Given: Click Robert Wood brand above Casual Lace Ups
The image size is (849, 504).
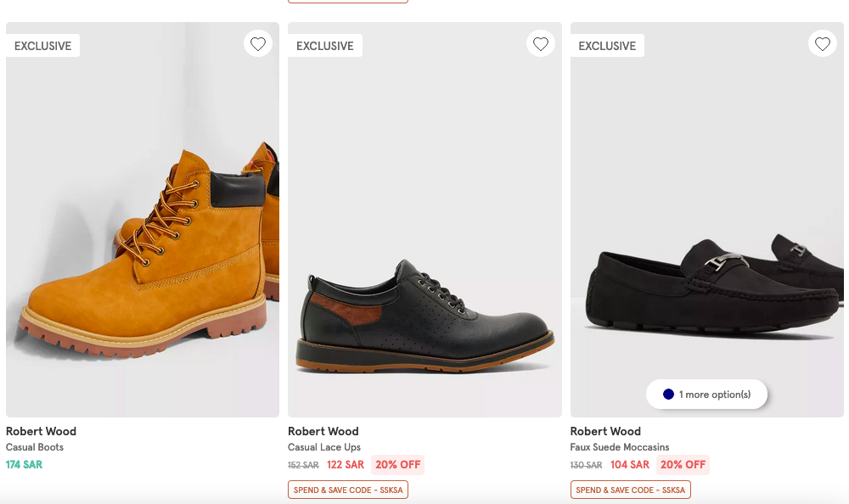Looking at the screenshot, I should tap(323, 431).
